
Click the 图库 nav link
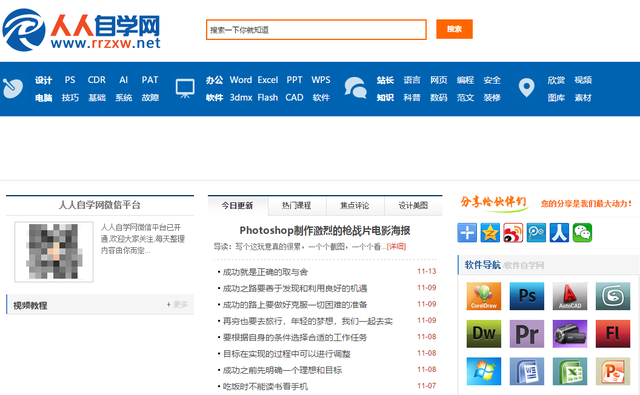tap(556, 98)
